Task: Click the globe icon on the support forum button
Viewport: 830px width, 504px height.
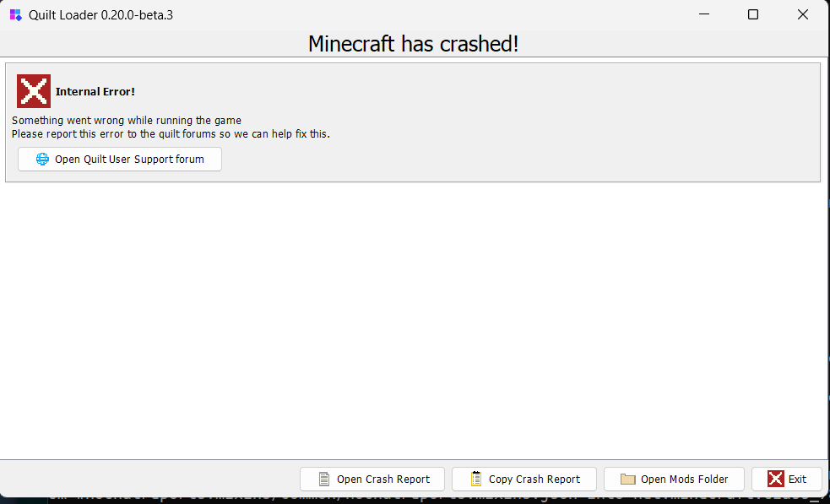Action: (41, 159)
